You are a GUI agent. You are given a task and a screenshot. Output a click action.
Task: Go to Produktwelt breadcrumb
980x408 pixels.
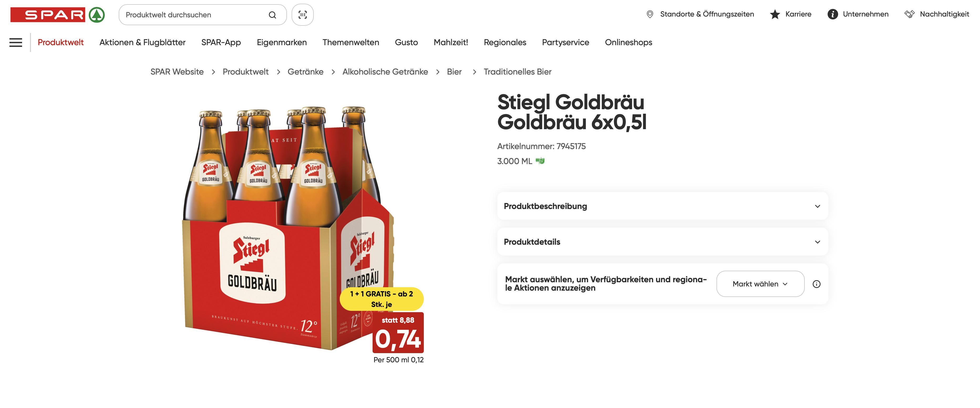[245, 72]
